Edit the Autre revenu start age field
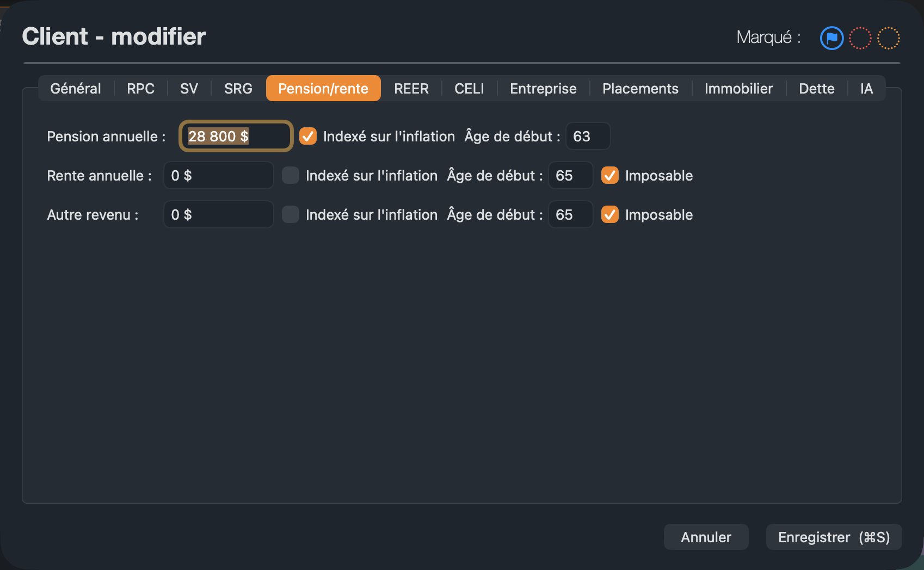The image size is (924, 570). tap(571, 214)
